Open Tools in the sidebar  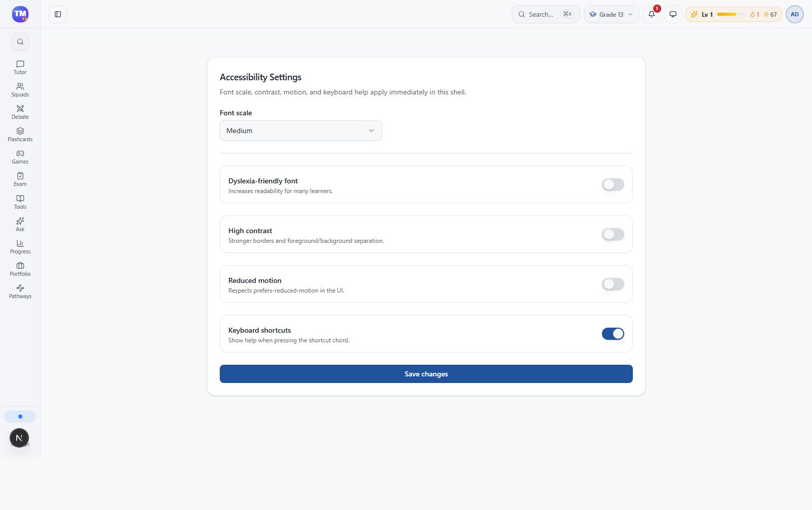click(x=20, y=202)
